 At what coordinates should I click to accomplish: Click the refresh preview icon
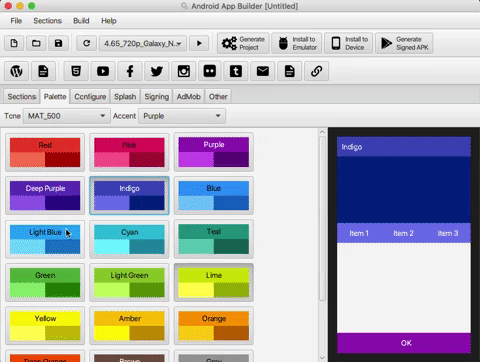pyautogui.click(x=86, y=43)
